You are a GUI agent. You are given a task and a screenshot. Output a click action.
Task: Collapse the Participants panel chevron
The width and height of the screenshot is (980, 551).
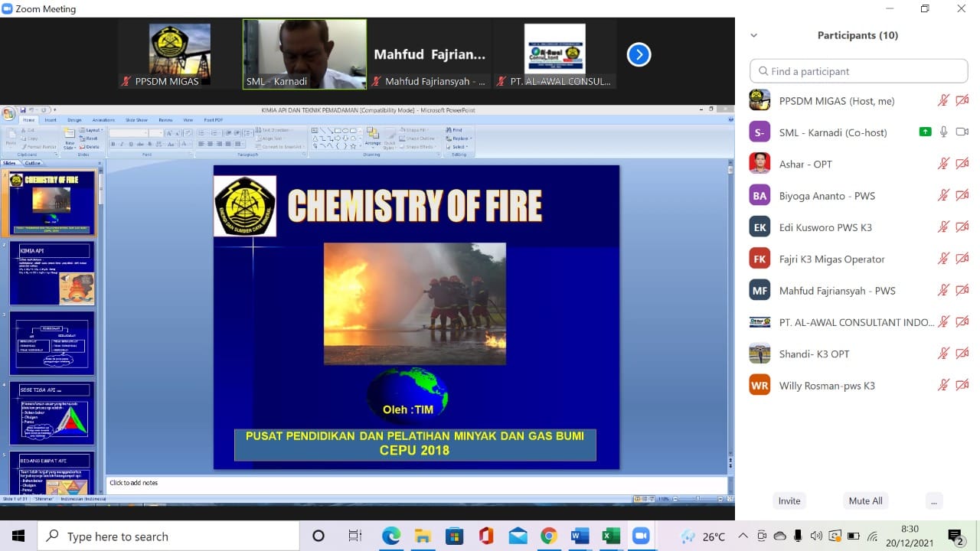pyautogui.click(x=753, y=35)
